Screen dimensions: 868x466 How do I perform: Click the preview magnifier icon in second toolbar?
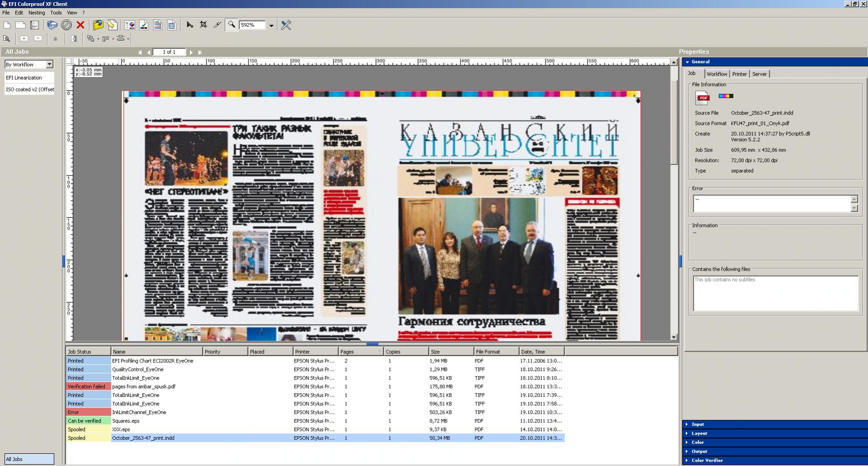point(7,39)
